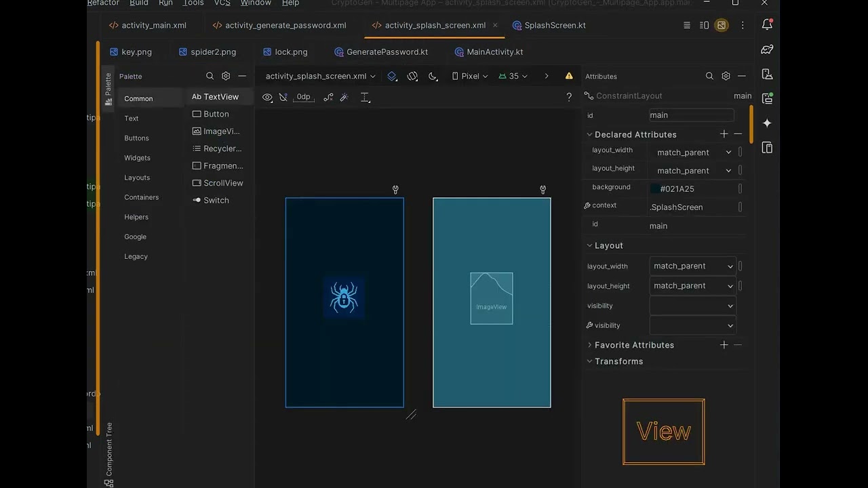Open Attributes panel settings gear
This screenshot has height=488, width=868.
(726, 76)
